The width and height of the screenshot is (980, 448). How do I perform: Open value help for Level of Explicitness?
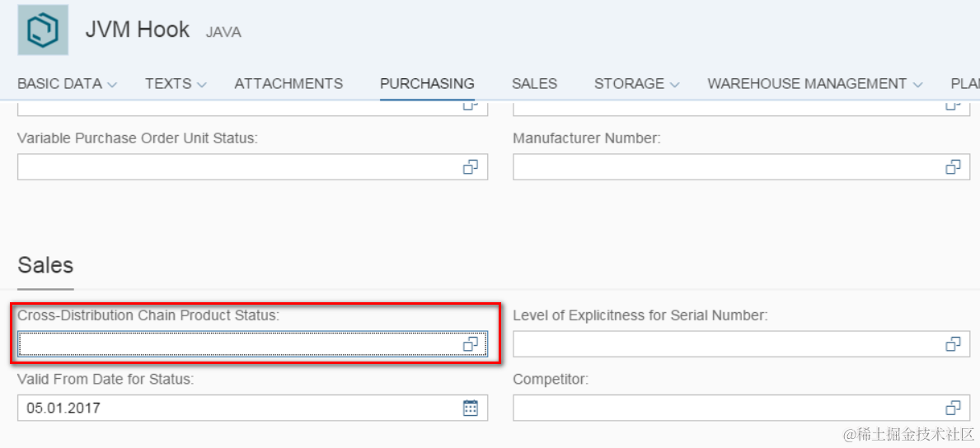pyautogui.click(x=953, y=344)
